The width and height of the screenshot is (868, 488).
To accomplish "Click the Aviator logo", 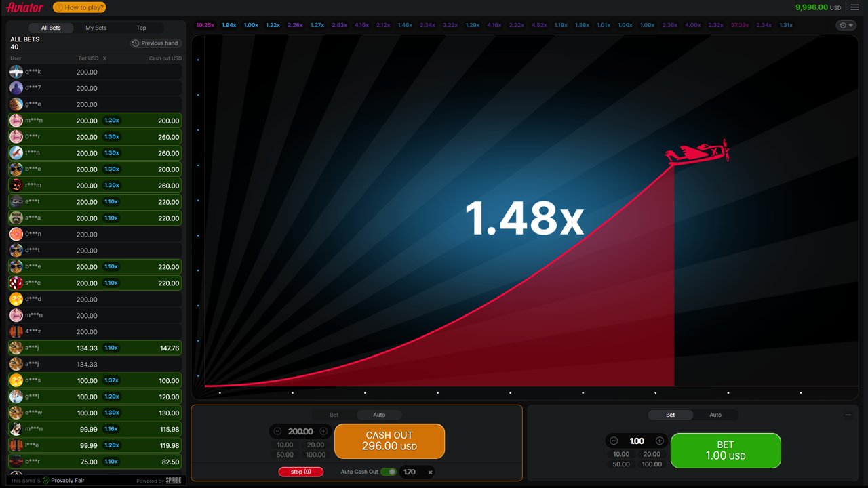I will point(25,7).
